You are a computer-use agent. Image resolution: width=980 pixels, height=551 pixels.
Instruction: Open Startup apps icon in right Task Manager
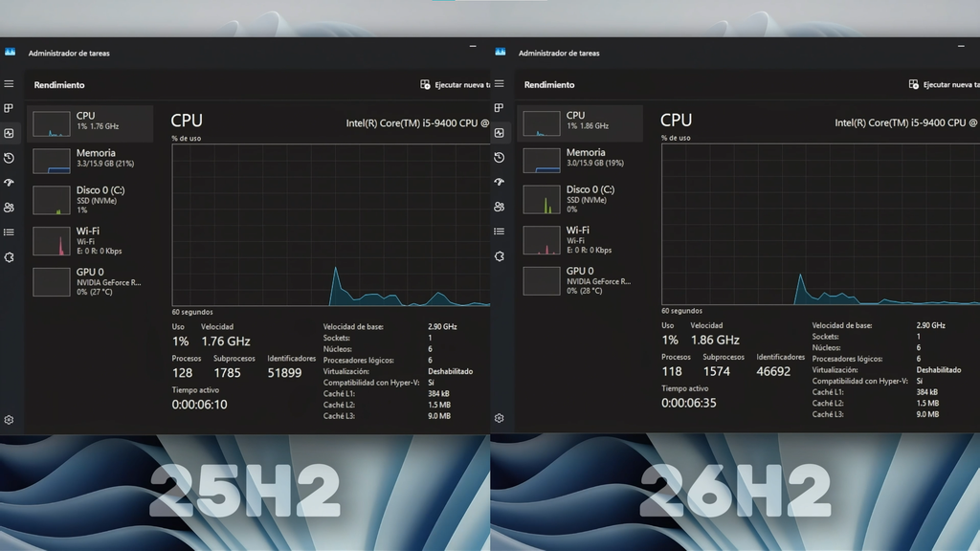[x=499, y=182]
